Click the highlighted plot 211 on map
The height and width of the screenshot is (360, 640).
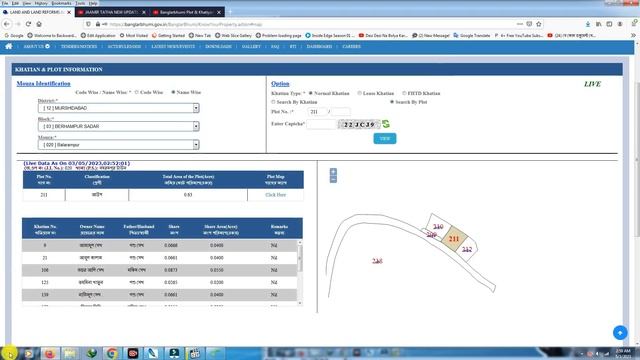[x=454, y=239]
